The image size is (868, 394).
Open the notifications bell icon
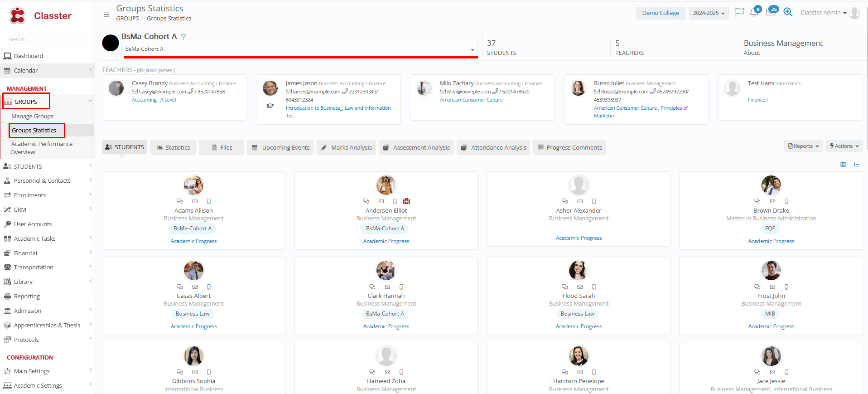coord(754,12)
